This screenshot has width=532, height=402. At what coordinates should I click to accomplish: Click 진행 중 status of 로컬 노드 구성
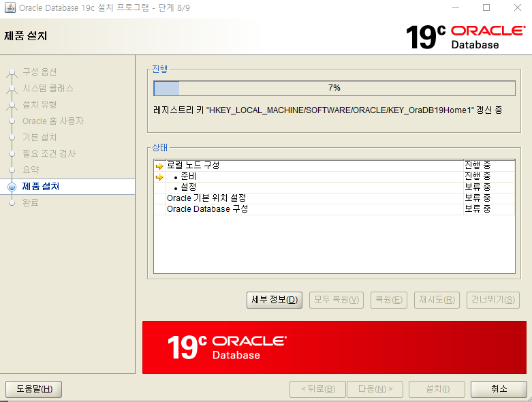coord(478,166)
